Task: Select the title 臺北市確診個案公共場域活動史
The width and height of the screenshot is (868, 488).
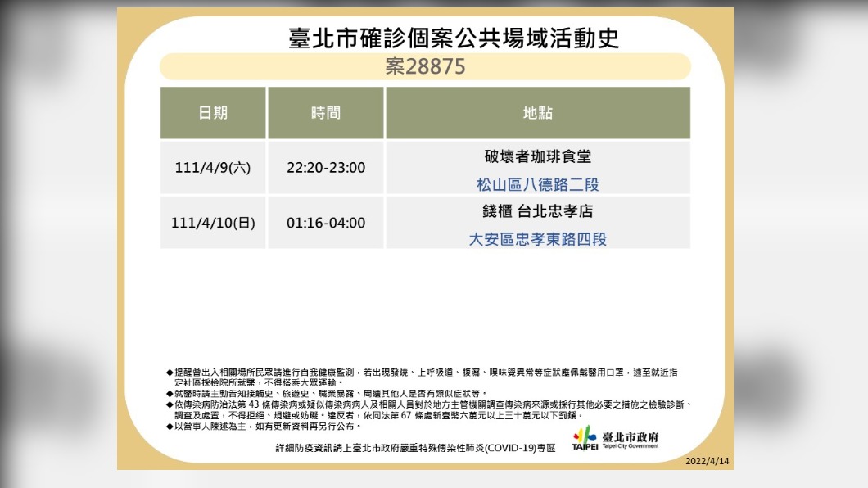Action: pos(454,38)
